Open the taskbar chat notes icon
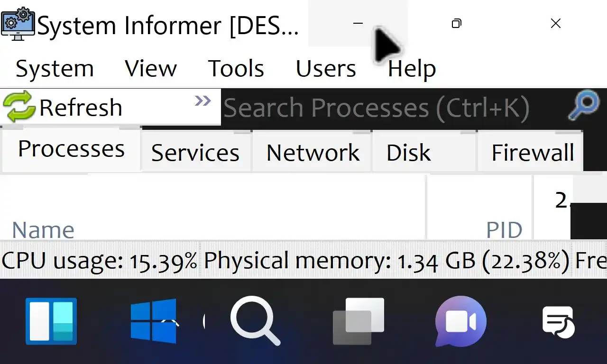Image resolution: width=607 pixels, height=364 pixels. tap(558, 322)
